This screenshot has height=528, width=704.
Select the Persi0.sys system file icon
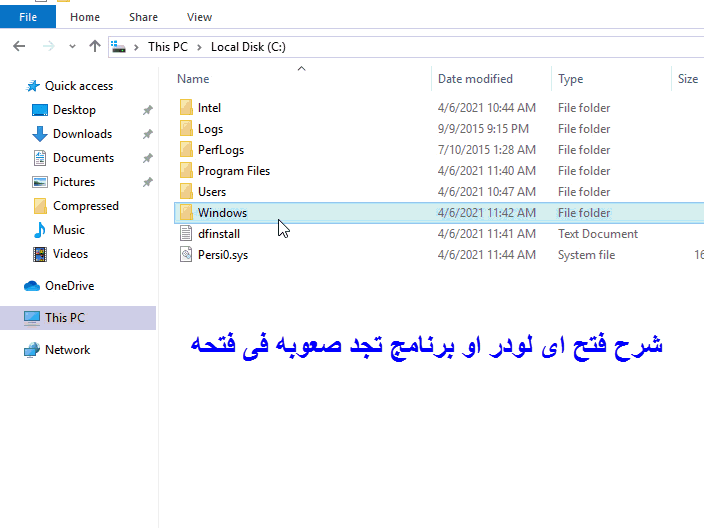186,255
